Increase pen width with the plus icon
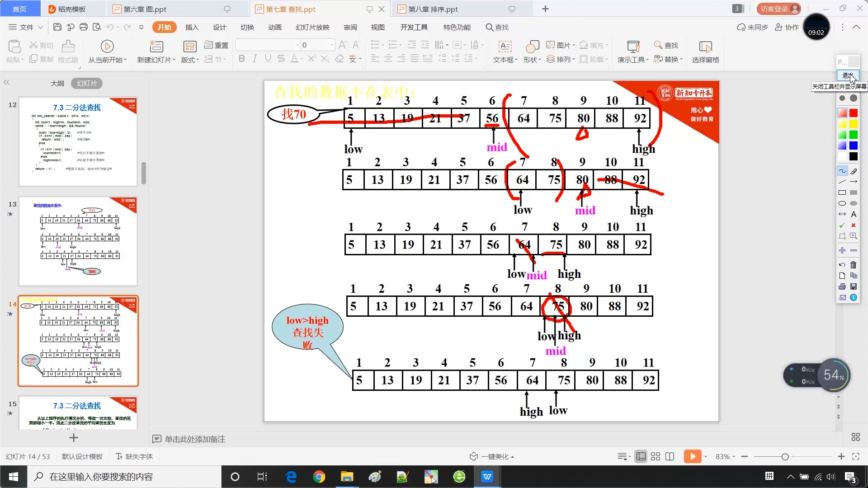The width and height of the screenshot is (868, 488). (x=842, y=250)
